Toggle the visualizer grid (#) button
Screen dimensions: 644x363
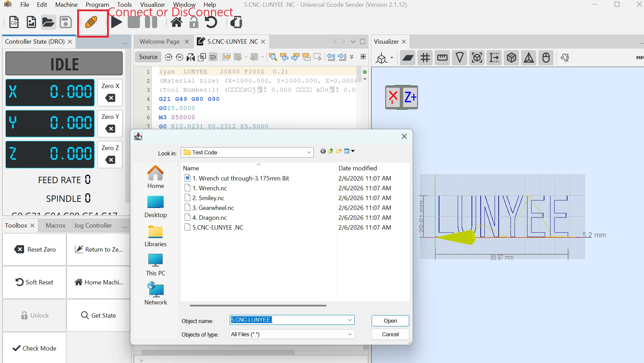click(x=425, y=58)
